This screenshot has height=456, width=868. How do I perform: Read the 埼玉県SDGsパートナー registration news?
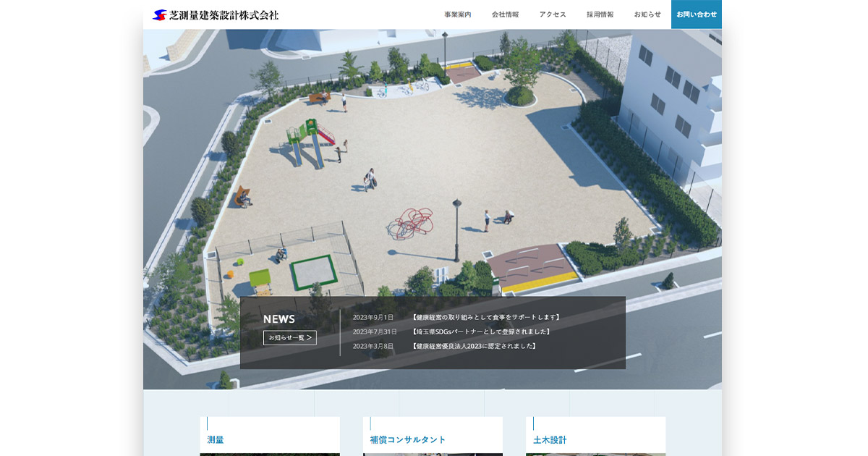click(x=481, y=332)
